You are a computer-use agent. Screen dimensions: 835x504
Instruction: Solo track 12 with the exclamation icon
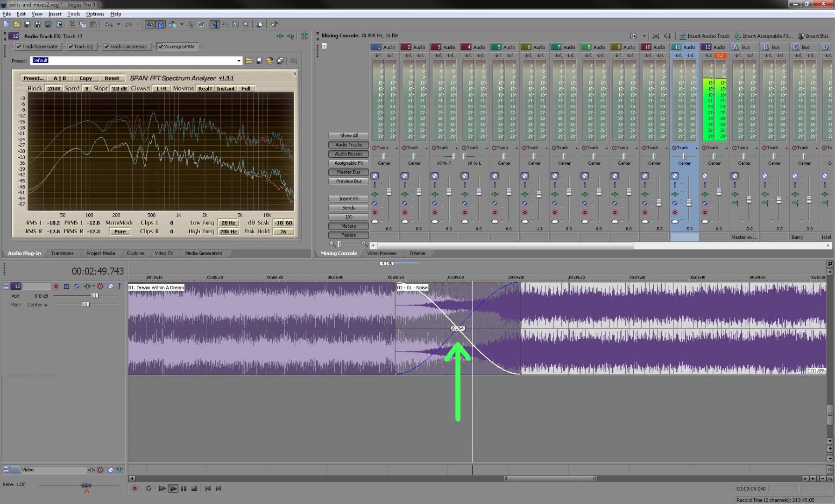tap(119, 286)
